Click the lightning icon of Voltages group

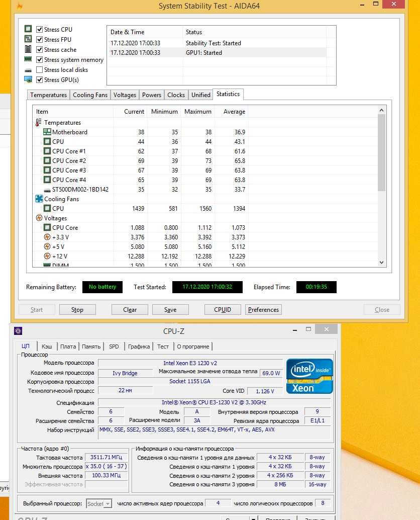tap(39, 218)
